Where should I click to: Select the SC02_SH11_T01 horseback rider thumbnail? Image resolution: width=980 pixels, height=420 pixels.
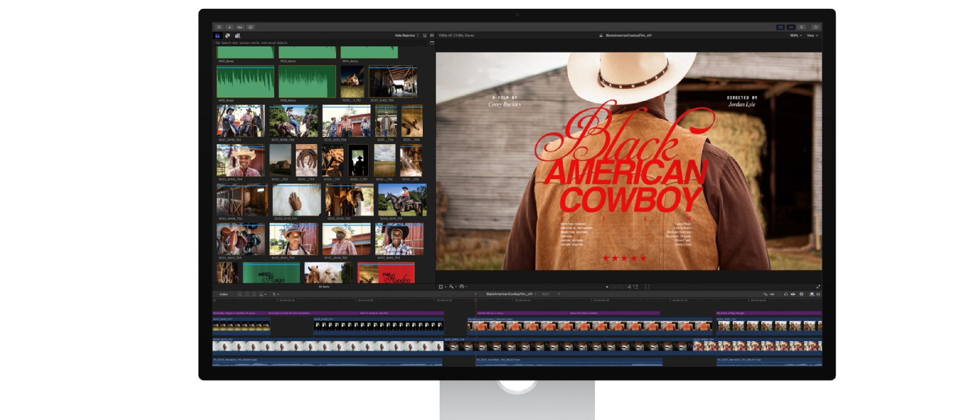pyautogui.click(x=402, y=200)
